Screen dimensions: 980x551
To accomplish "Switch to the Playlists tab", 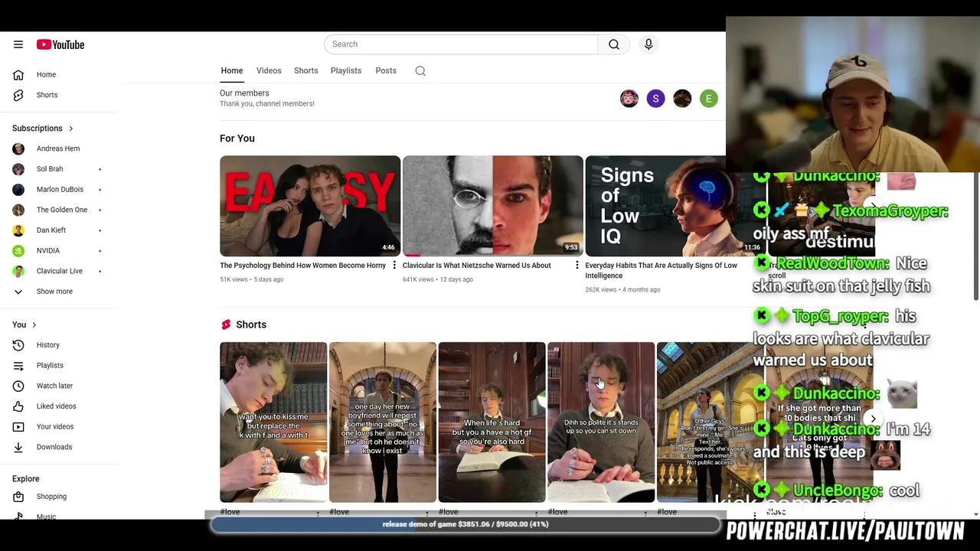I will (346, 70).
